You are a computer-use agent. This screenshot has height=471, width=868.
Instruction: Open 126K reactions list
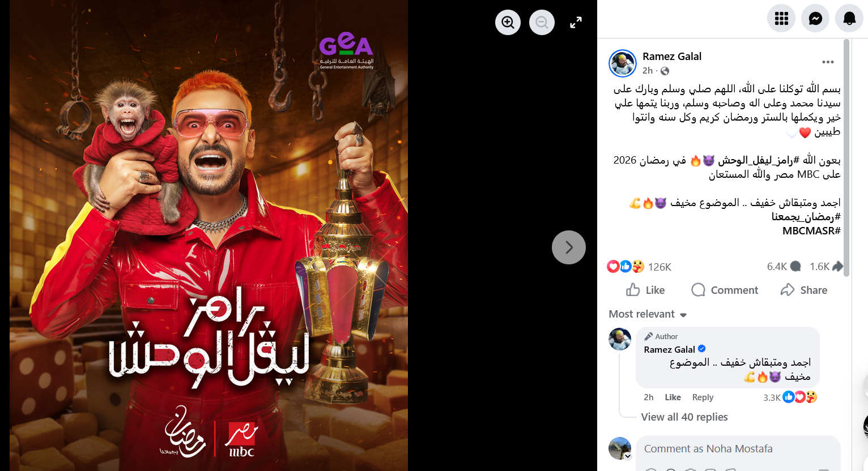click(x=659, y=267)
